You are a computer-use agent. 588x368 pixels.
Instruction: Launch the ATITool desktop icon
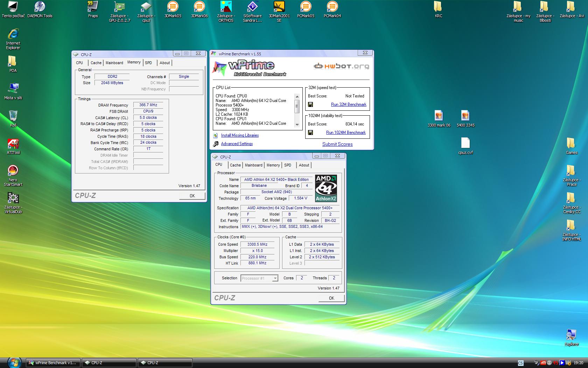pos(13,146)
